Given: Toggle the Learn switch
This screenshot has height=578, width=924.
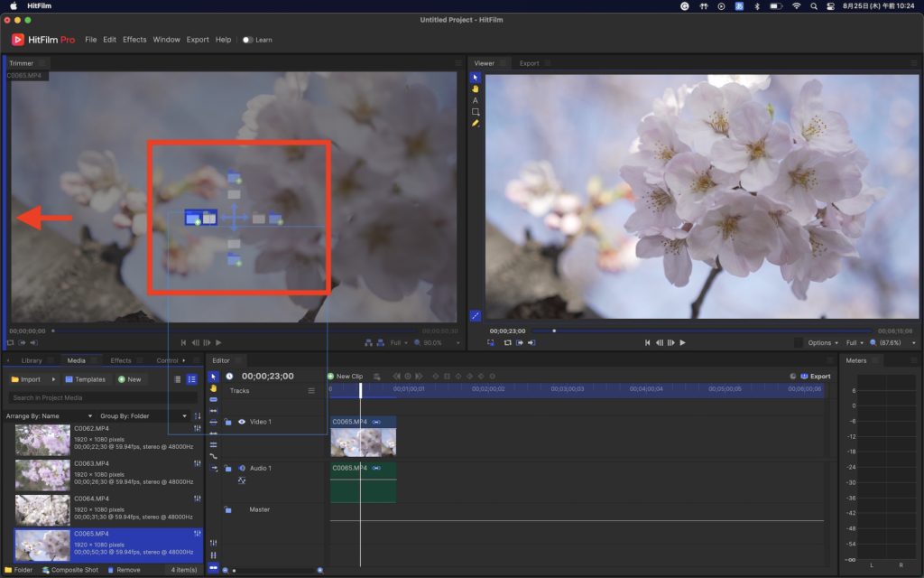Looking at the screenshot, I should coord(247,40).
